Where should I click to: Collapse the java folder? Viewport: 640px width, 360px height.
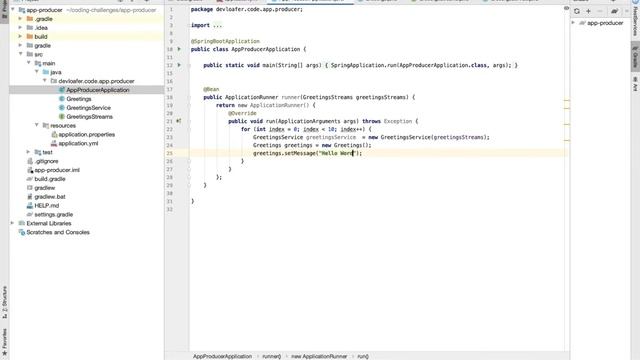coord(37,72)
